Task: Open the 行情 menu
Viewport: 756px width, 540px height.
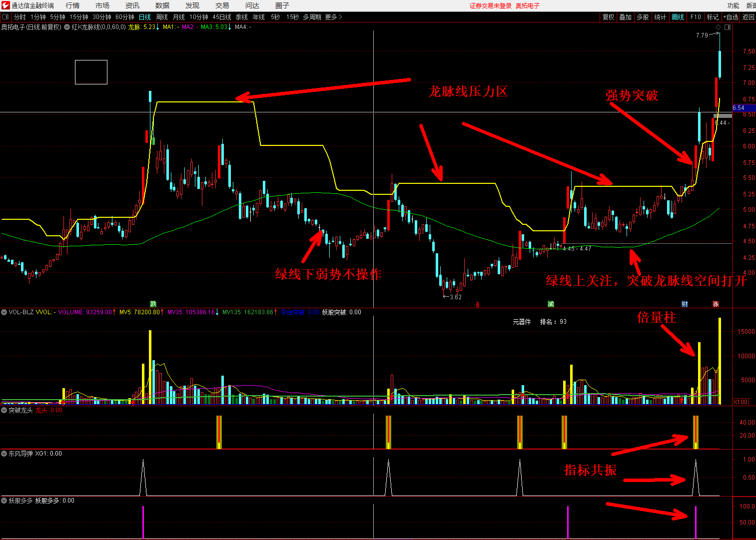Action: click(72, 5)
